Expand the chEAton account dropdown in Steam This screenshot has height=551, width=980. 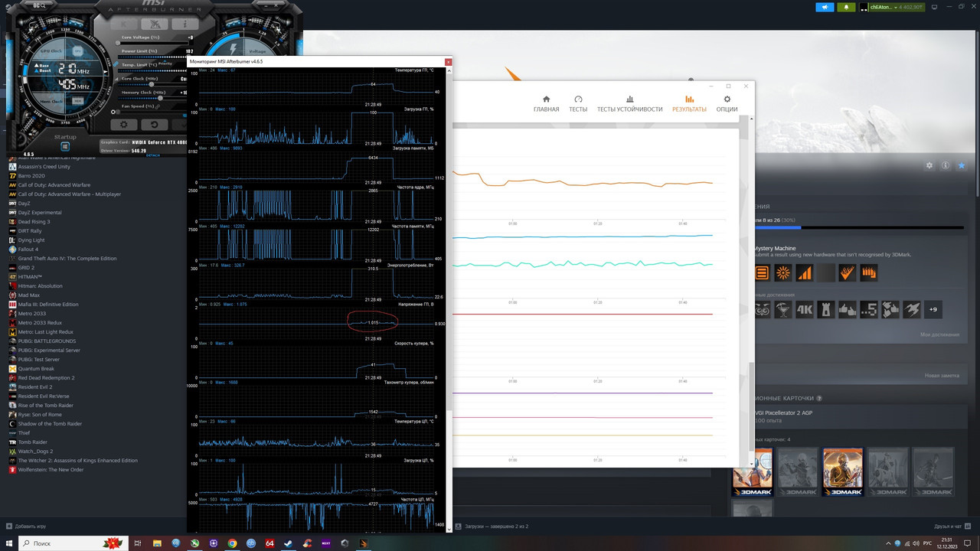(x=892, y=7)
